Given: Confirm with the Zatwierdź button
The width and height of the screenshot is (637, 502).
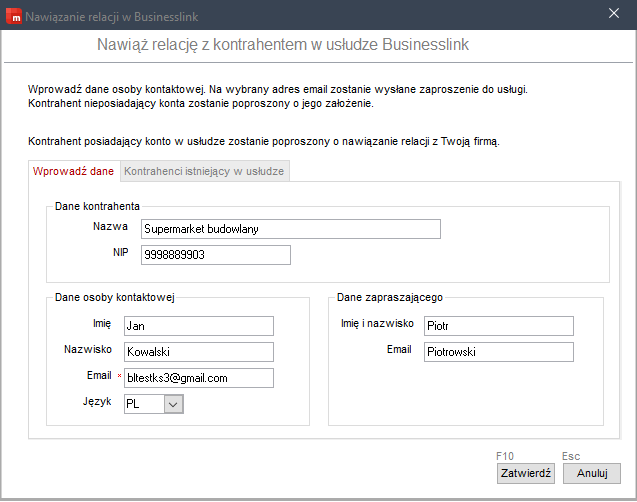Looking at the screenshot, I should click(x=526, y=474).
